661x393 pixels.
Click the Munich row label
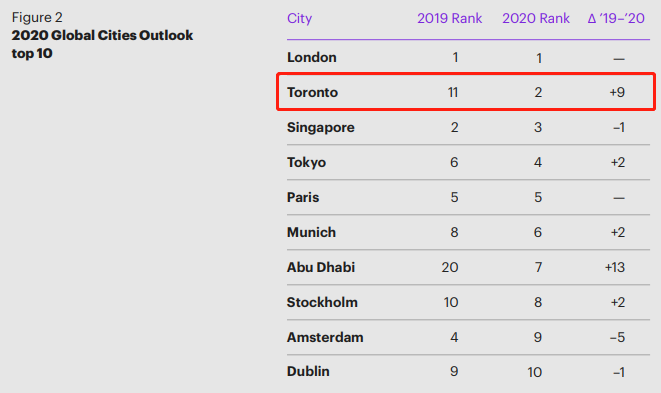[x=311, y=232]
